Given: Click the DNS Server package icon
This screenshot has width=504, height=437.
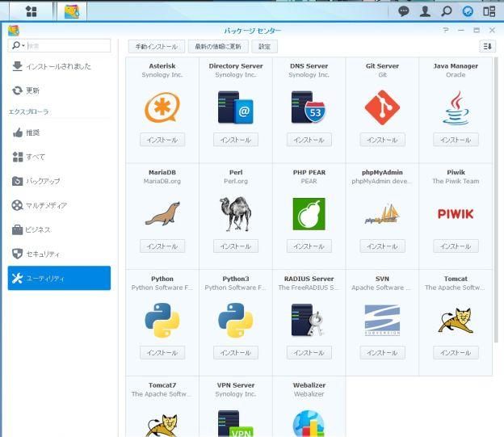Looking at the screenshot, I should pyautogui.click(x=309, y=107).
